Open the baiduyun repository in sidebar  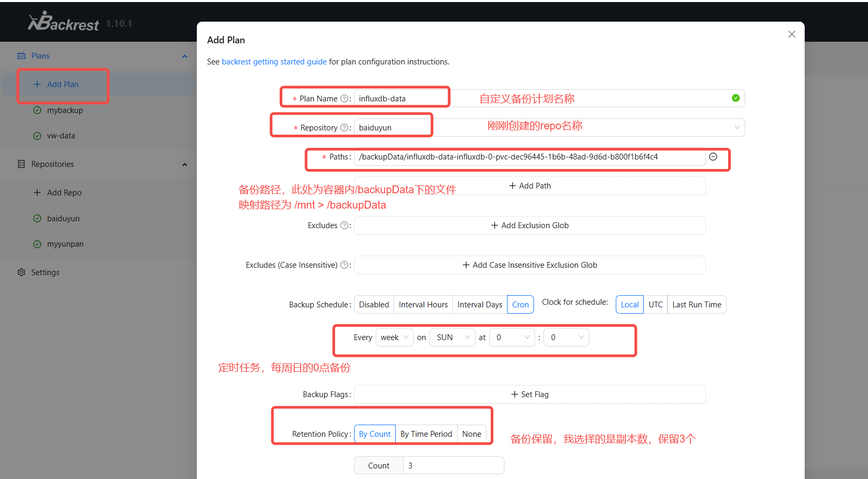(x=63, y=219)
